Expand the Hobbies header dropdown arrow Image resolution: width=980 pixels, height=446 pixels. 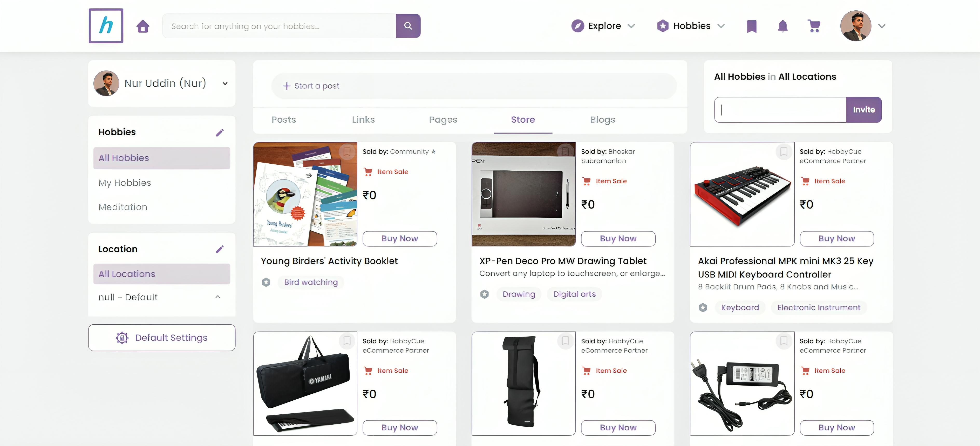(x=721, y=26)
